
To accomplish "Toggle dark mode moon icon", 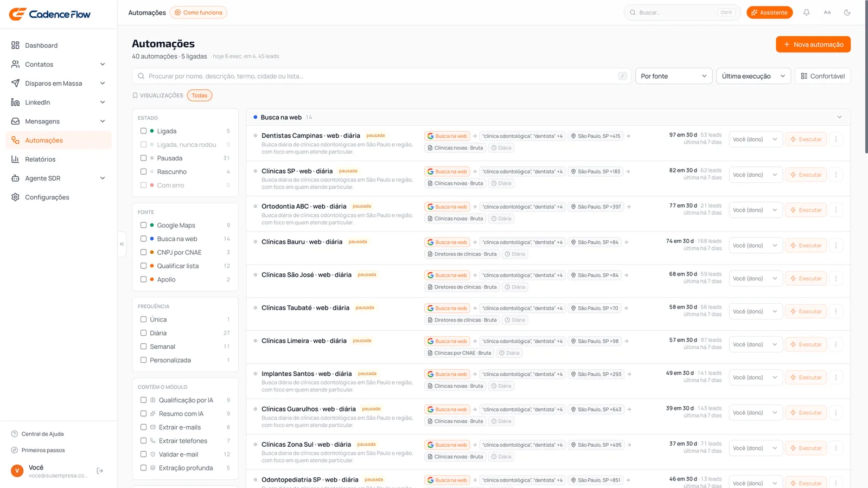I will coord(847,12).
